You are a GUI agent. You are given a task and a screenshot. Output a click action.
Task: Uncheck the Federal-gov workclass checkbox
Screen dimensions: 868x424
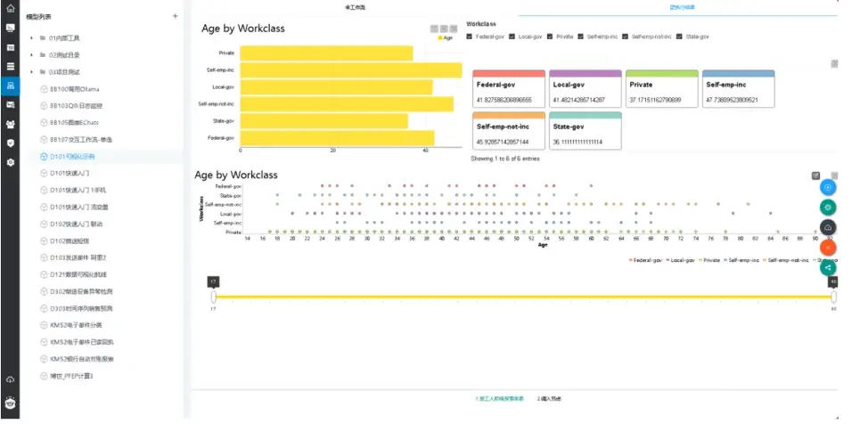[x=471, y=37]
